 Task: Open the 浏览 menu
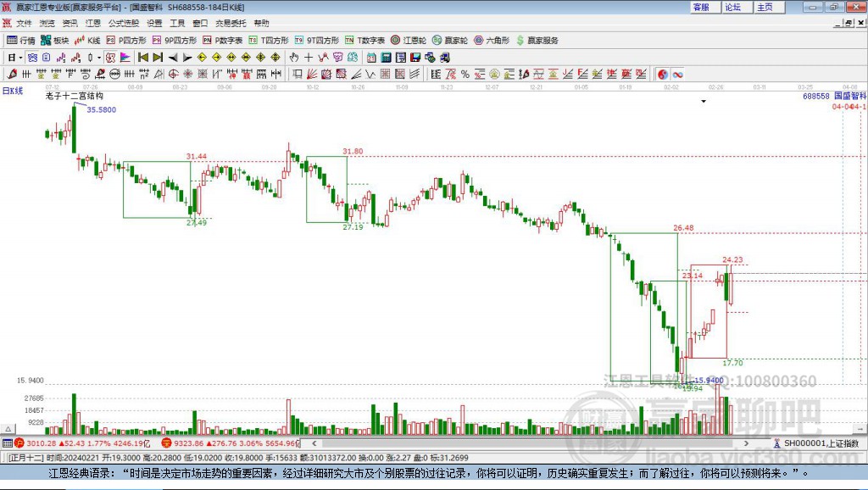pyautogui.click(x=47, y=23)
